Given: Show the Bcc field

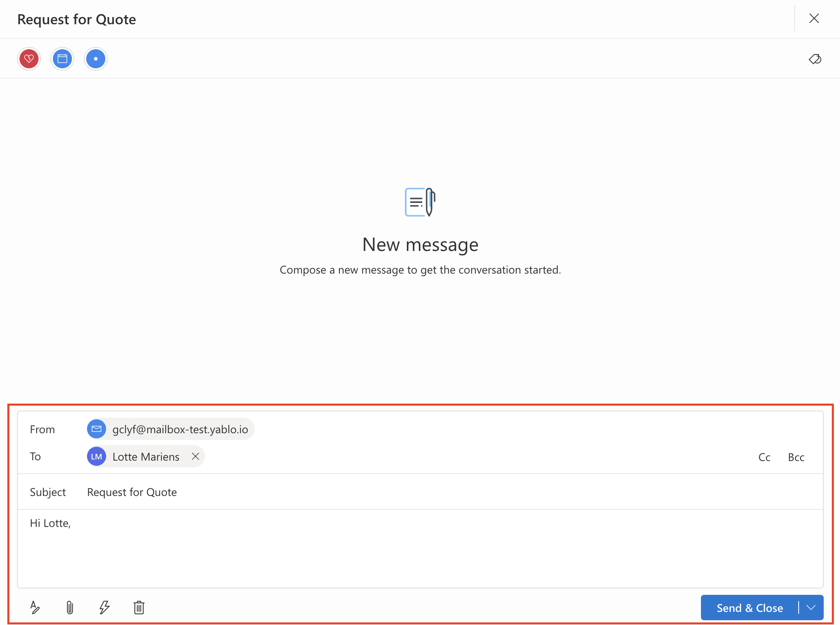Looking at the screenshot, I should [x=796, y=457].
